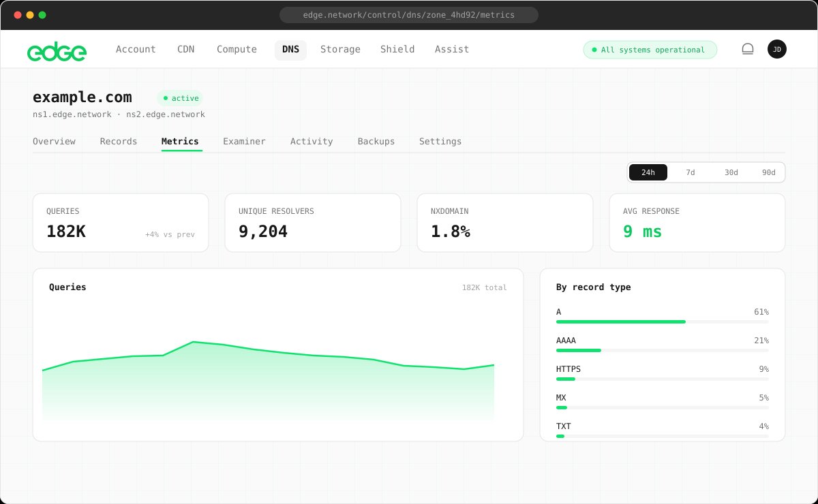
Task: Click the TXT record type bar
Action: pyautogui.click(x=663, y=436)
